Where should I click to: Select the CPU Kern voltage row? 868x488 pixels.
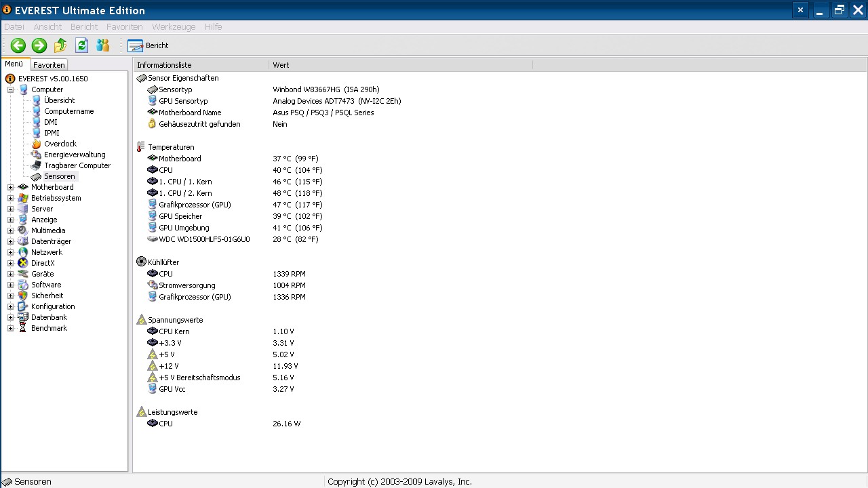pos(221,331)
